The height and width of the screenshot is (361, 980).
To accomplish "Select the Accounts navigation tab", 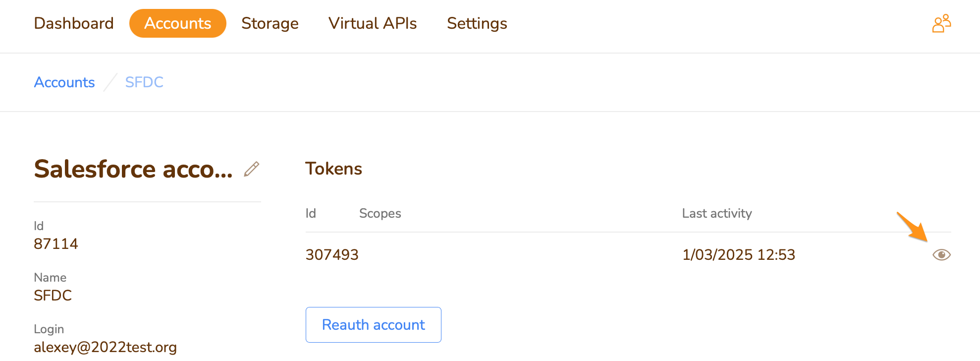I will [x=177, y=23].
